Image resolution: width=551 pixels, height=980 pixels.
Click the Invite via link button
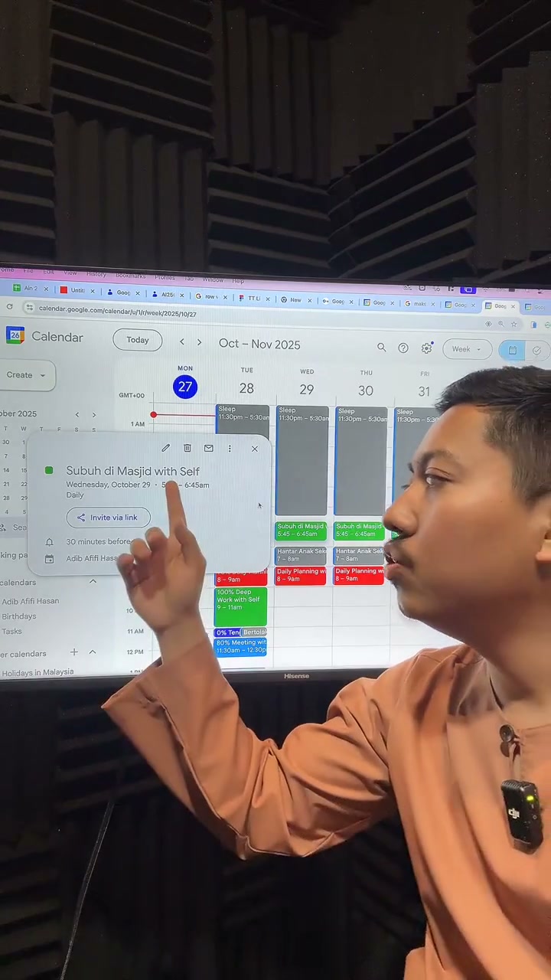coord(108,518)
